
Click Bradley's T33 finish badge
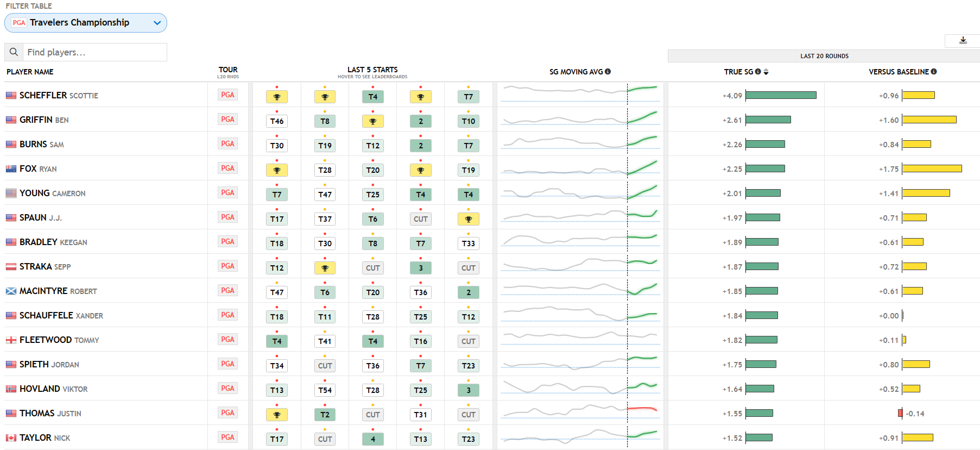[469, 243]
